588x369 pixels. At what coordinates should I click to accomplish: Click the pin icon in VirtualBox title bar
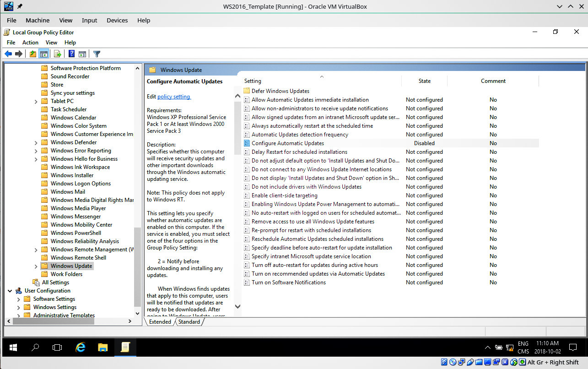click(x=20, y=6)
